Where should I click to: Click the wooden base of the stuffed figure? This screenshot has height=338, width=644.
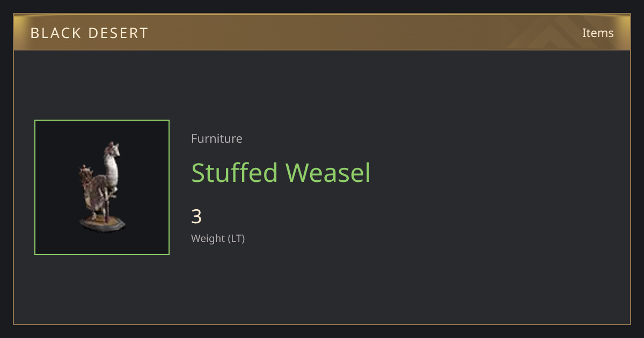103,223
